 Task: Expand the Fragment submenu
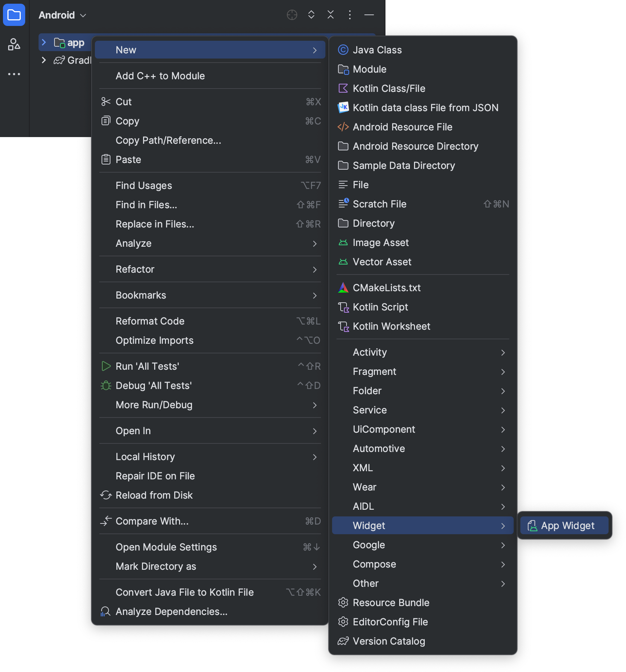pos(423,371)
